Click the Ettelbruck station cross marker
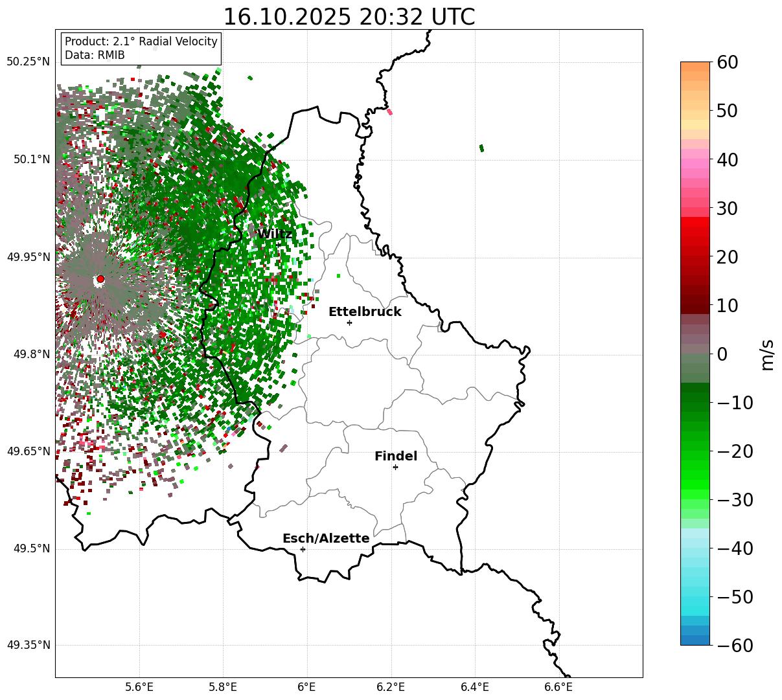782x700 pixels. click(349, 322)
